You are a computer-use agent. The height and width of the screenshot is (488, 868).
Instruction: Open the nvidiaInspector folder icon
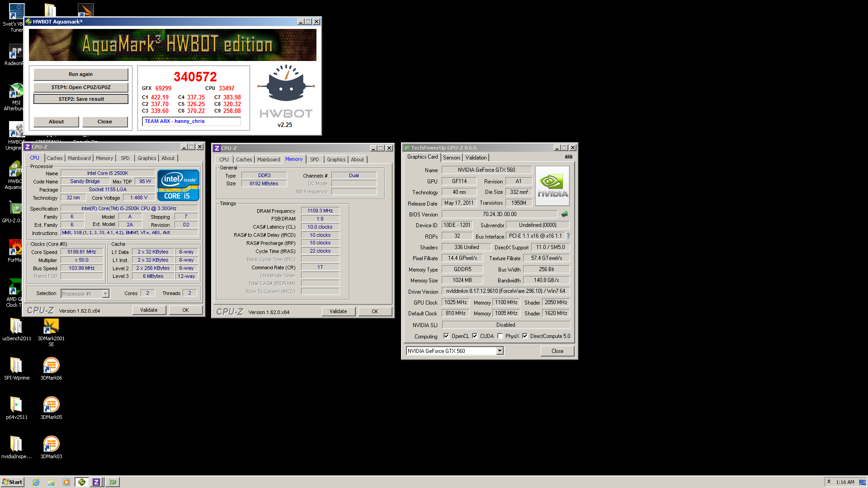click(x=17, y=447)
